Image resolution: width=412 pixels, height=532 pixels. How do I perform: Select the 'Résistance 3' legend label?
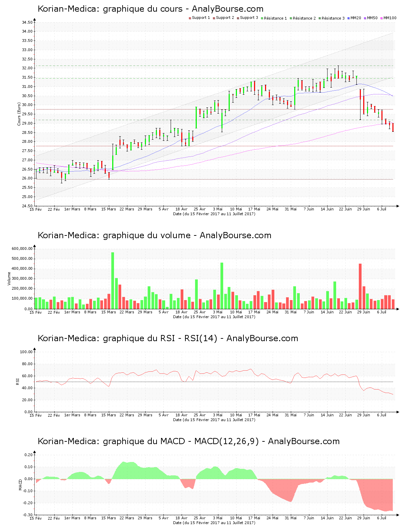point(333,18)
